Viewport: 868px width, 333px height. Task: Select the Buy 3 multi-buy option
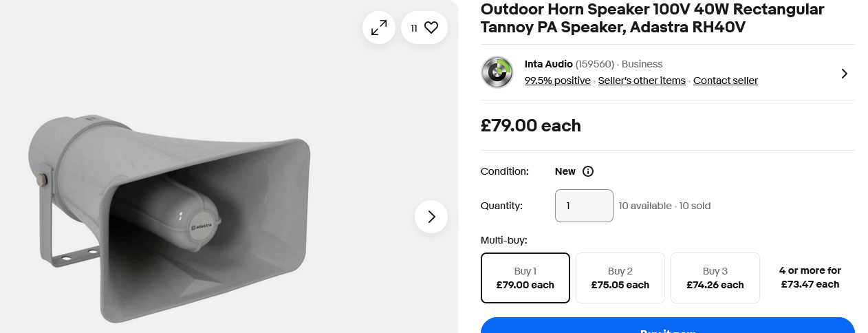pyautogui.click(x=715, y=278)
